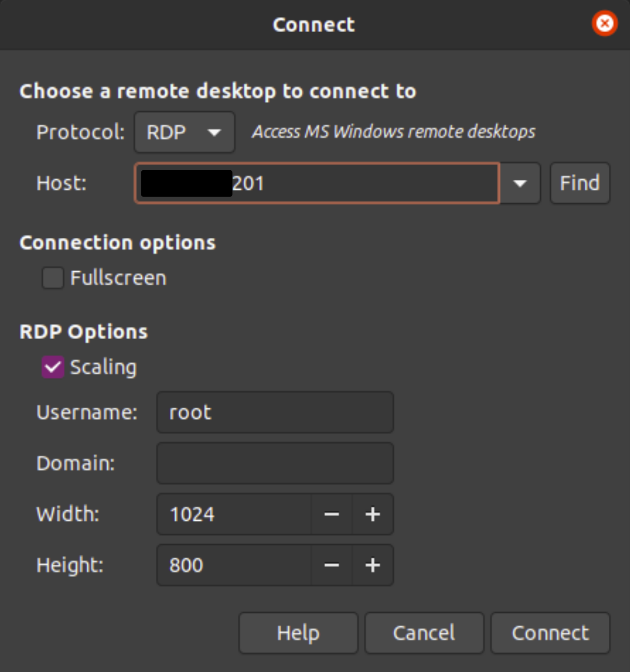This screenshot has height=672, width=630.
Task: Select the Height value 800
Action: coord(187,565)
